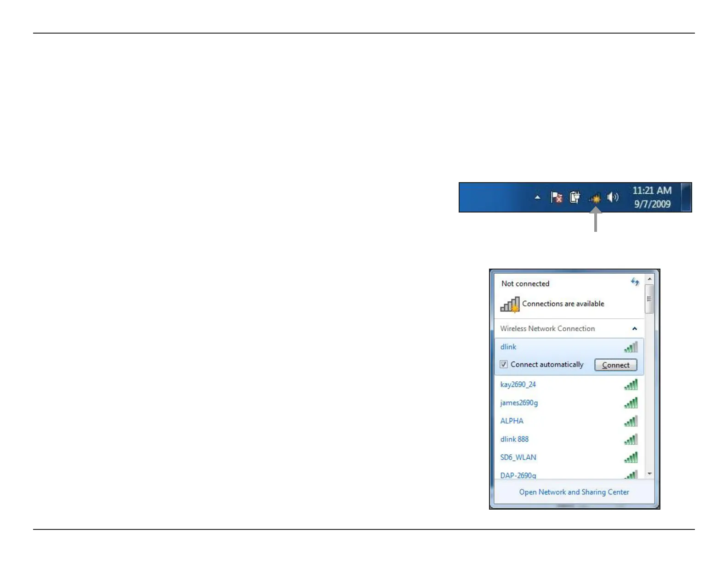Viewport: 728px width, 563px height.
Task: Click the network list scroll down arrow
Action: click(649, 474)
